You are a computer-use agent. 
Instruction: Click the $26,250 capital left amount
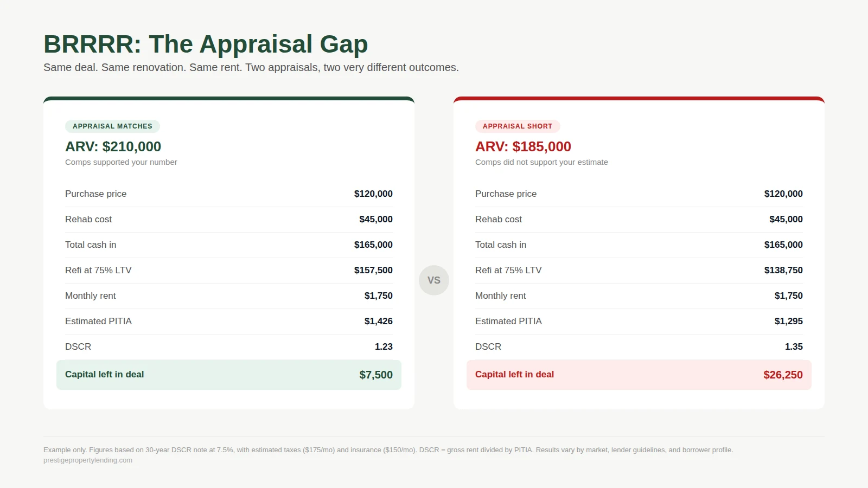tap(783, 375)
